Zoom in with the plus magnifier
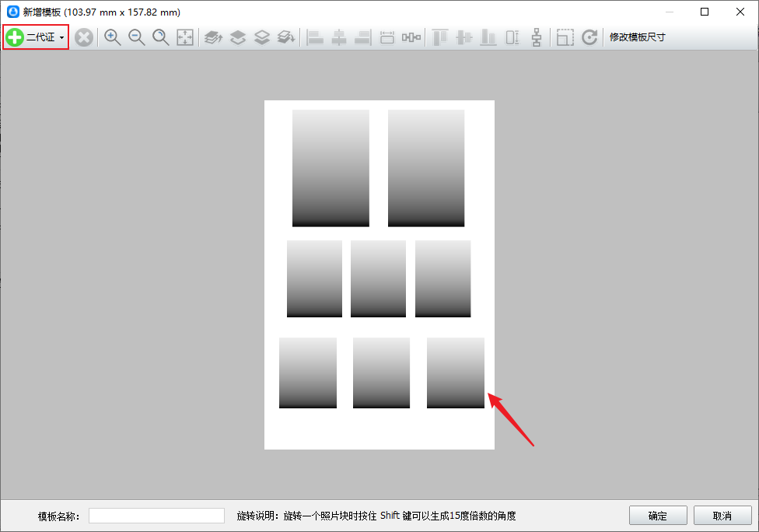 pos(112,37)
